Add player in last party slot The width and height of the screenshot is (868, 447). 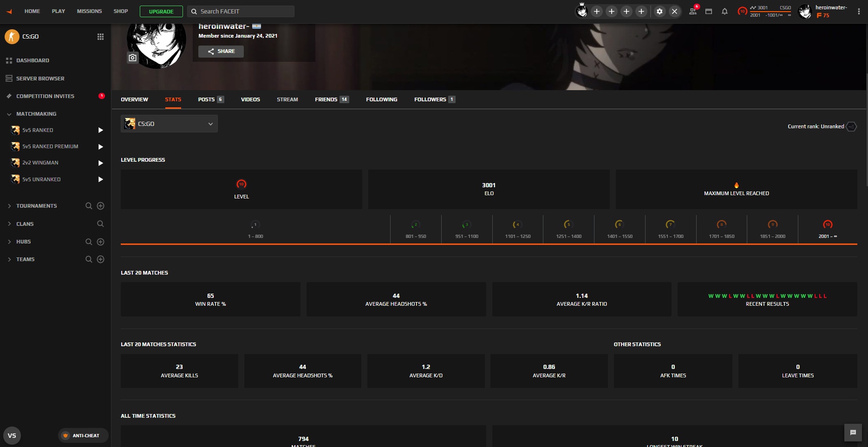[641, 12]
